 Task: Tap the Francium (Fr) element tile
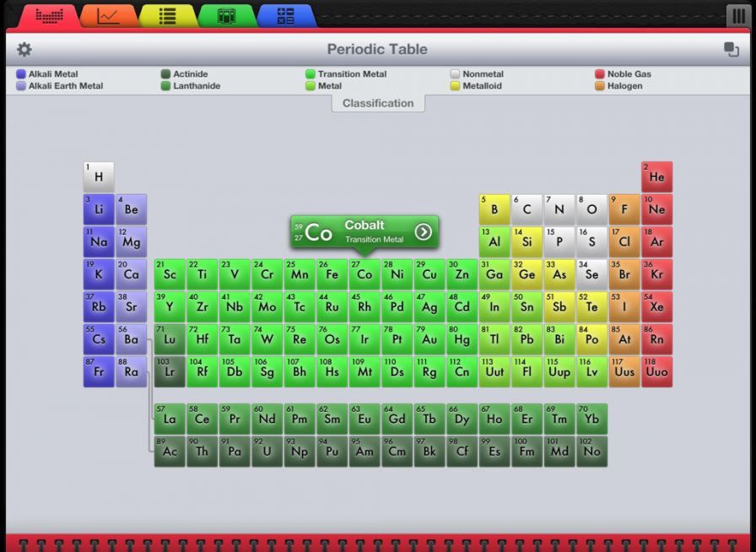click(99, 371)
